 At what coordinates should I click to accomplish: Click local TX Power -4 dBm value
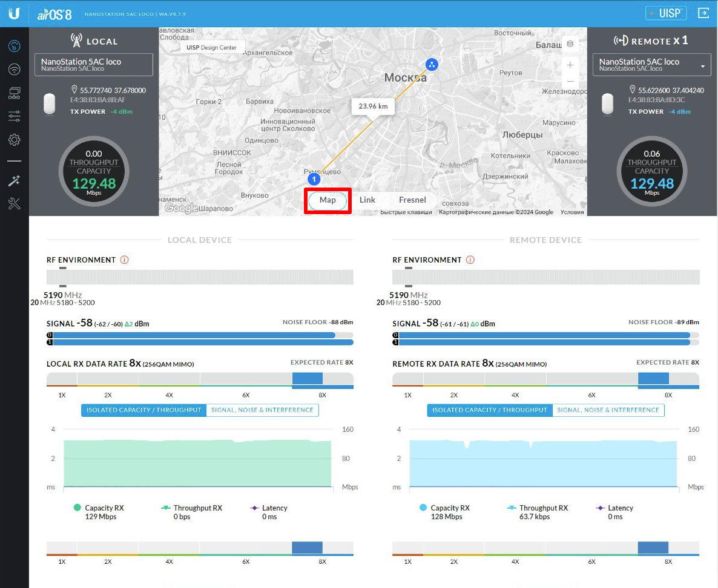click(x=122, y=112)
